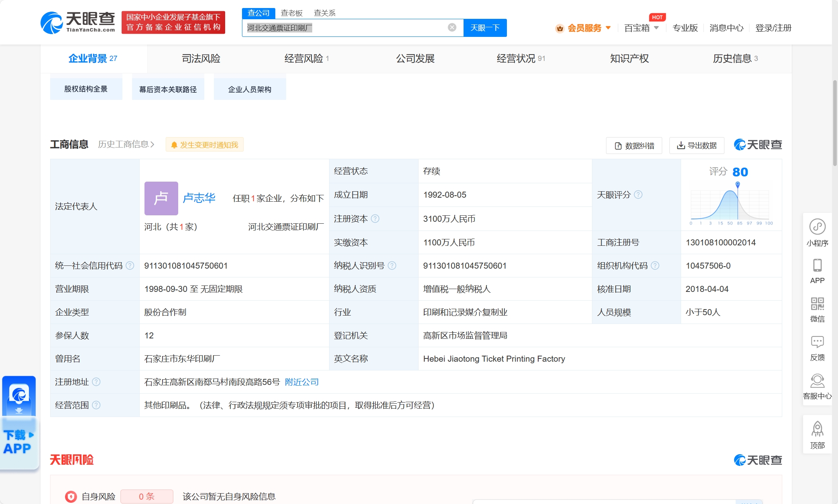Open the mini program icon in sidebar
The image size is (838, 504).
pos(817,227)
